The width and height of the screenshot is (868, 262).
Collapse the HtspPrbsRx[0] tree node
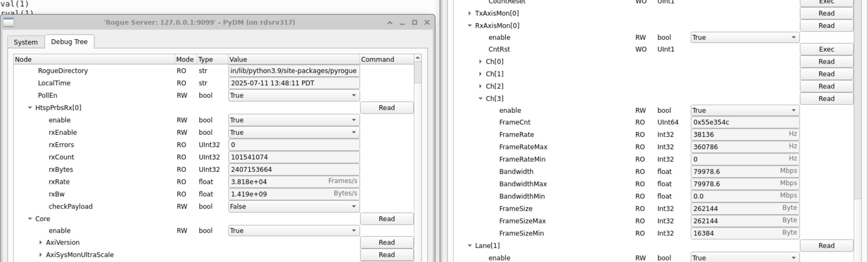click(x=30, y=108)
